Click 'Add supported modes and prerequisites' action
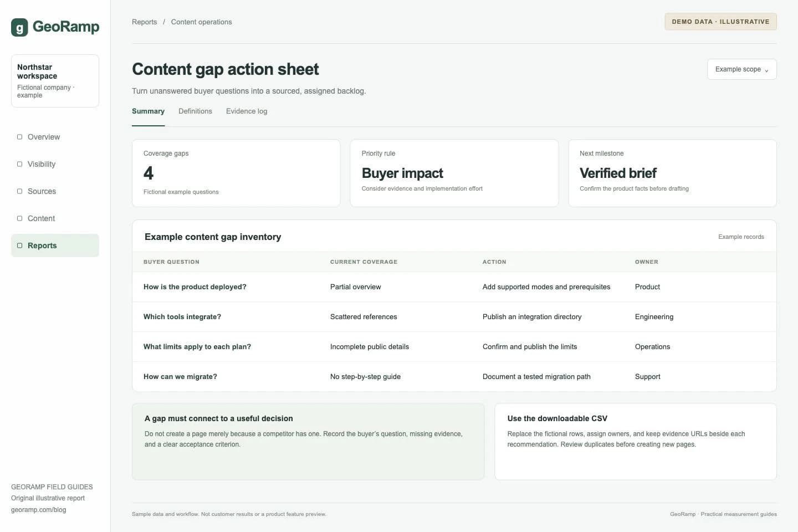 pyautogui.click(x=546, y=287)
